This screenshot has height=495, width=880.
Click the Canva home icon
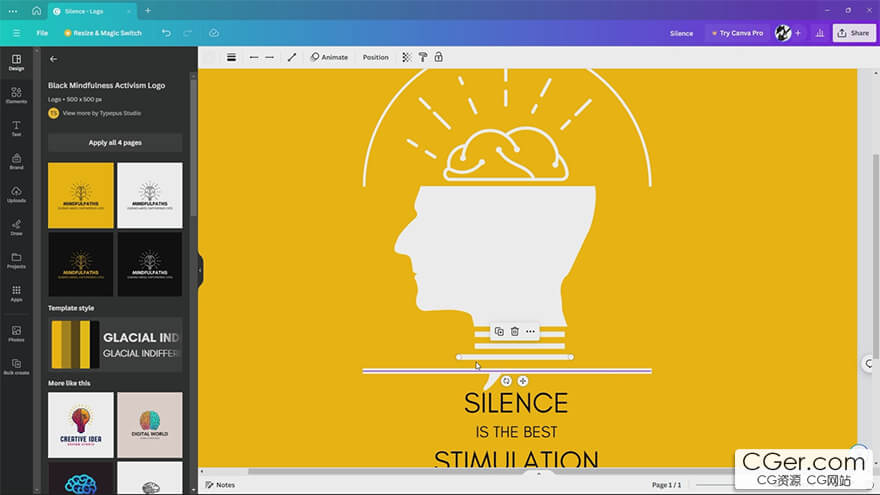tap(36, 11)
